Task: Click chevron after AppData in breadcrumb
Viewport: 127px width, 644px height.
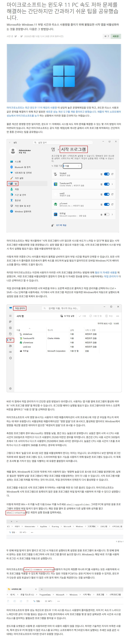Action: coord(49,526)
